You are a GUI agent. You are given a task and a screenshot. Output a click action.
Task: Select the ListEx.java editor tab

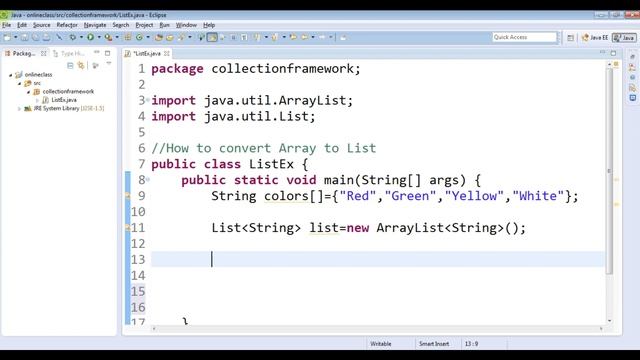(x=147, y=53)
